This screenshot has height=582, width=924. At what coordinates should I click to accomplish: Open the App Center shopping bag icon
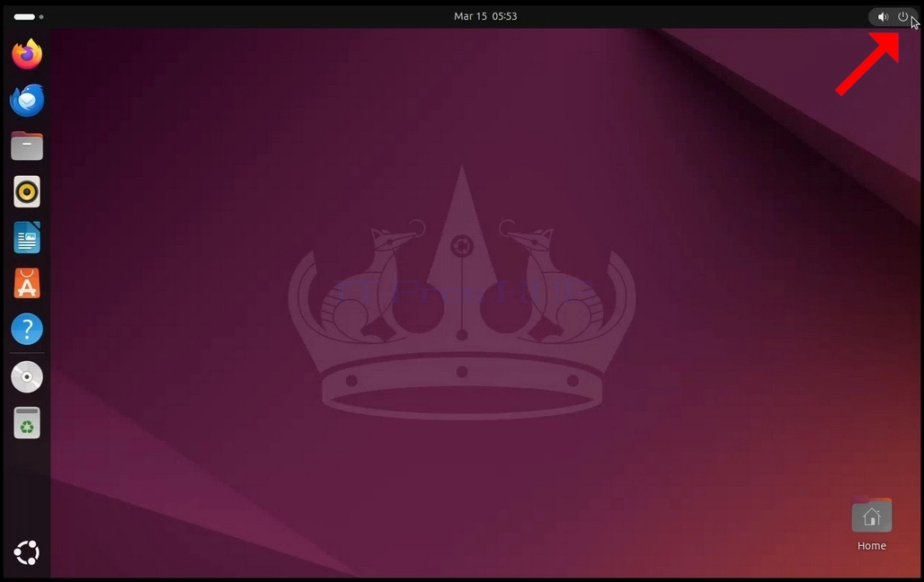coord(27,283)
